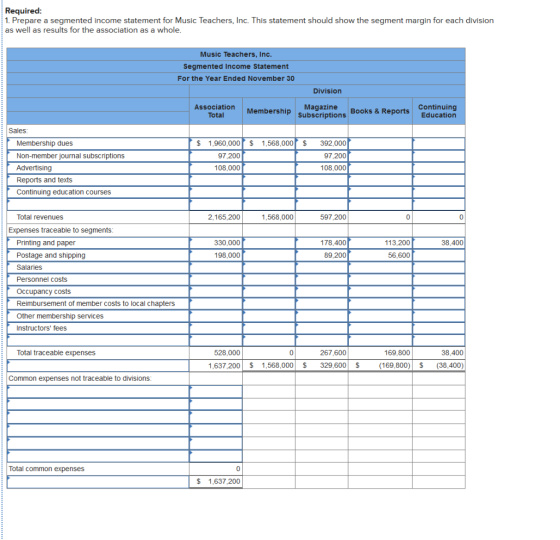
Task: Click Postage and shipping Association Total 198,000
Action: [x=216, y=256]
